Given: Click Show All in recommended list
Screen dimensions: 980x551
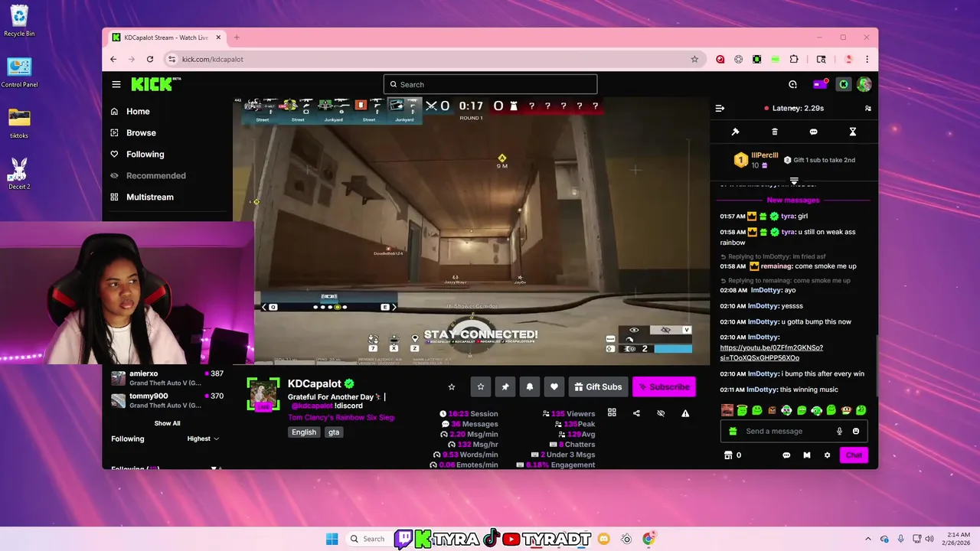Looking at the screenshot, I should point(167,423).
